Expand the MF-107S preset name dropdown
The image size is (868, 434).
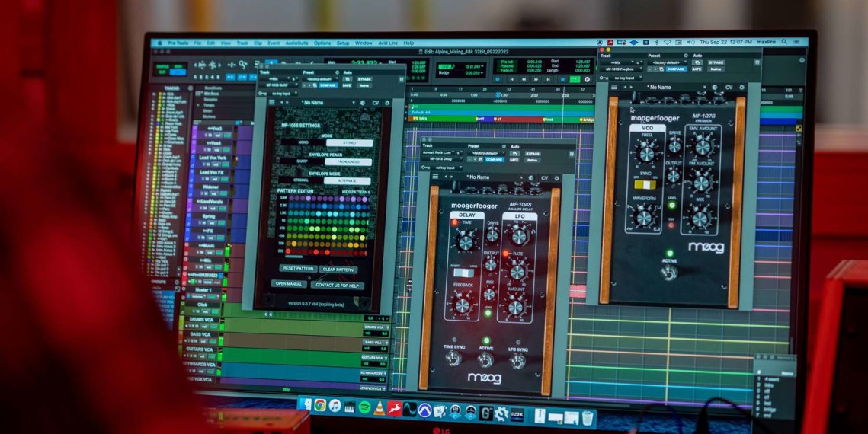(660, 88)
